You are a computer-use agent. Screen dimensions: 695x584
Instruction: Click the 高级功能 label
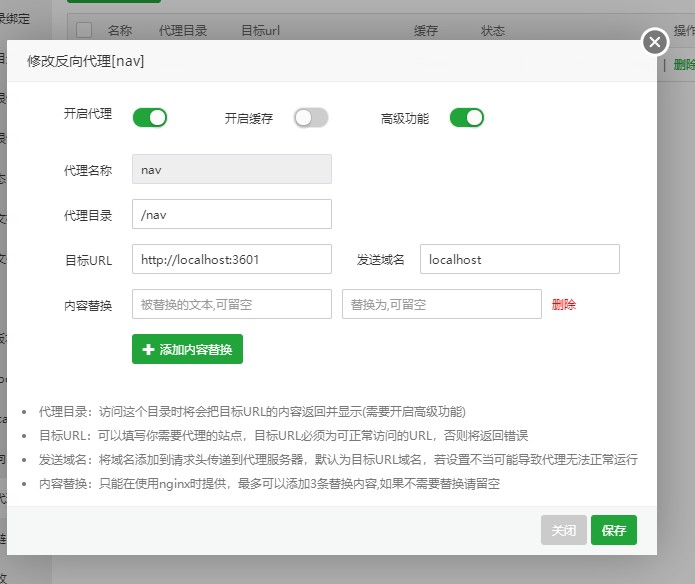point(405,118)
